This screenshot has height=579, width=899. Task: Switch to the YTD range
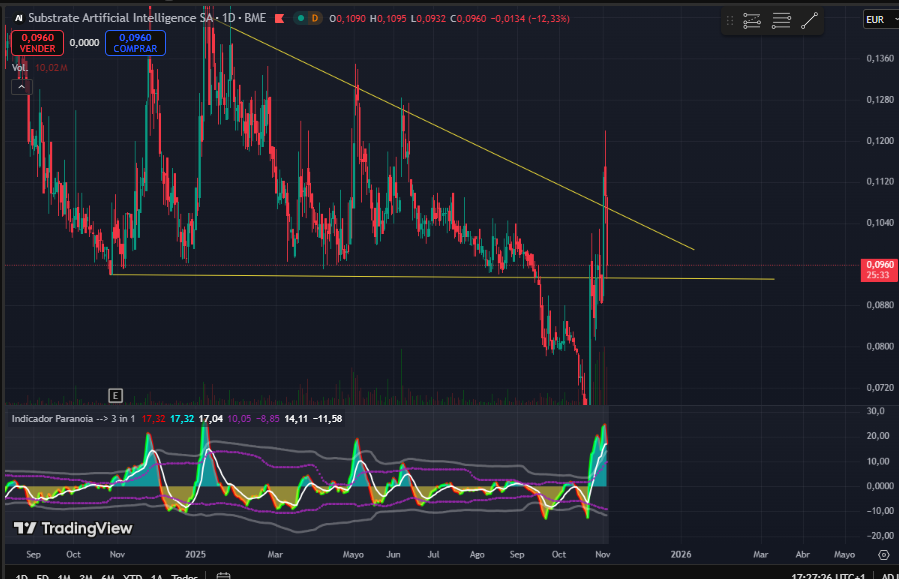[131, 576]
